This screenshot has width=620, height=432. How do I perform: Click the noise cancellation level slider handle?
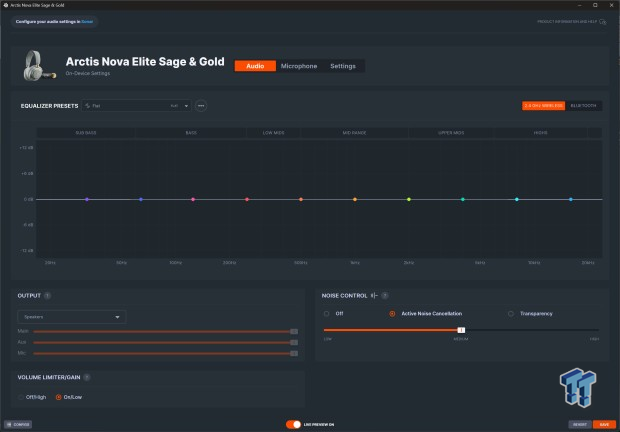[461, 329]
